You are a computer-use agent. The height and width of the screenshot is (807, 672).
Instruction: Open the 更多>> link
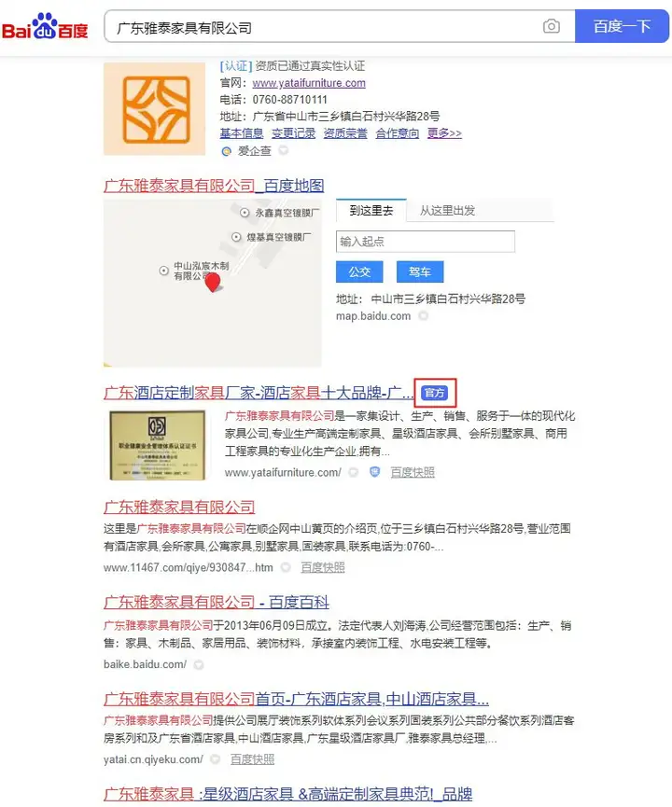coord(444,133)
